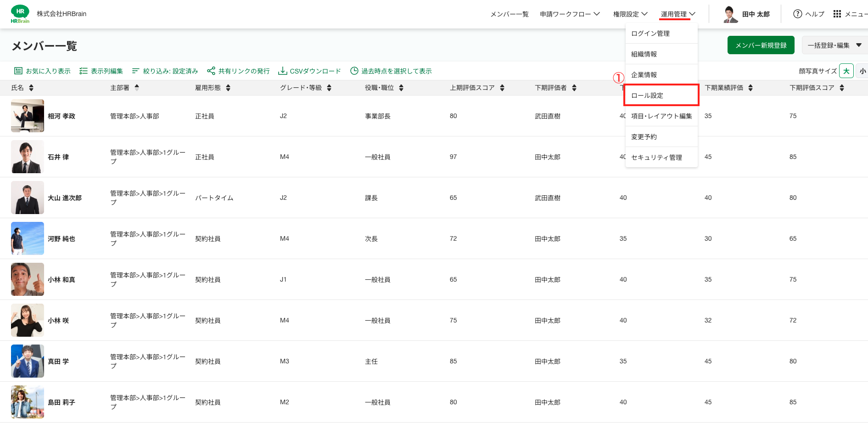The width and height of the screenshot is (868, 424).
Task: Click the お気に入り表示 list icon
Action: [18, 71]
